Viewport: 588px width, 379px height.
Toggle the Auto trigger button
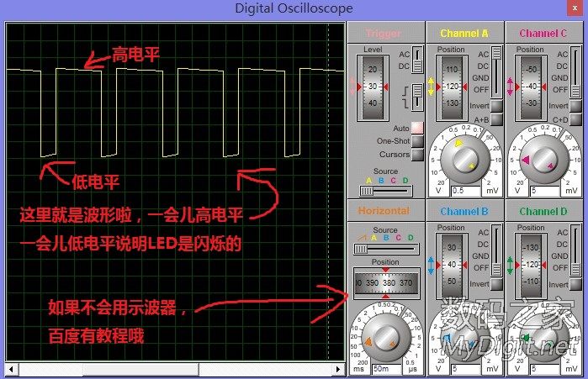pos(417,129)
